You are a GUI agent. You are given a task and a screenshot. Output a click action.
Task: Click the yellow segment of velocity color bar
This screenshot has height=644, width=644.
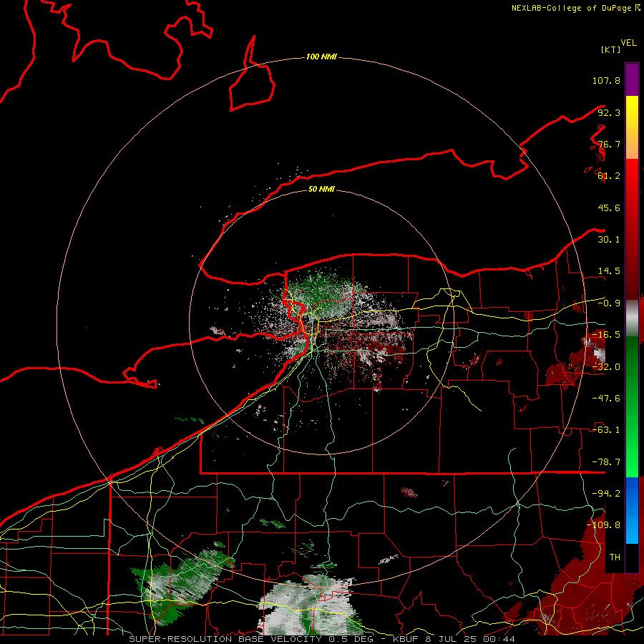point(632,111)
